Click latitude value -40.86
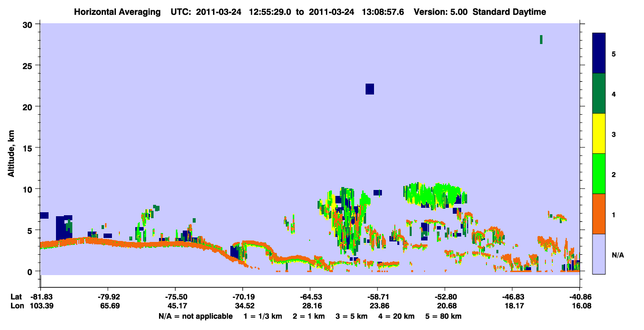The height and width of the screenshot is (330, 644). coord(580,297)
